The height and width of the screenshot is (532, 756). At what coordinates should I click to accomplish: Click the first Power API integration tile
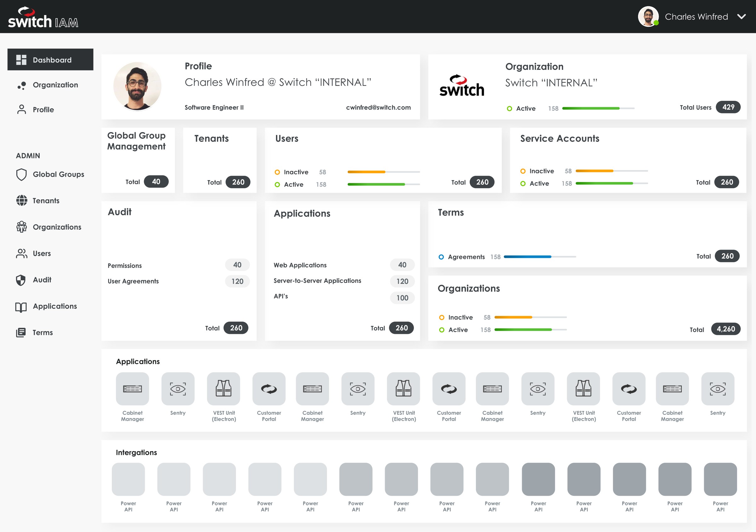coord(129,479)
